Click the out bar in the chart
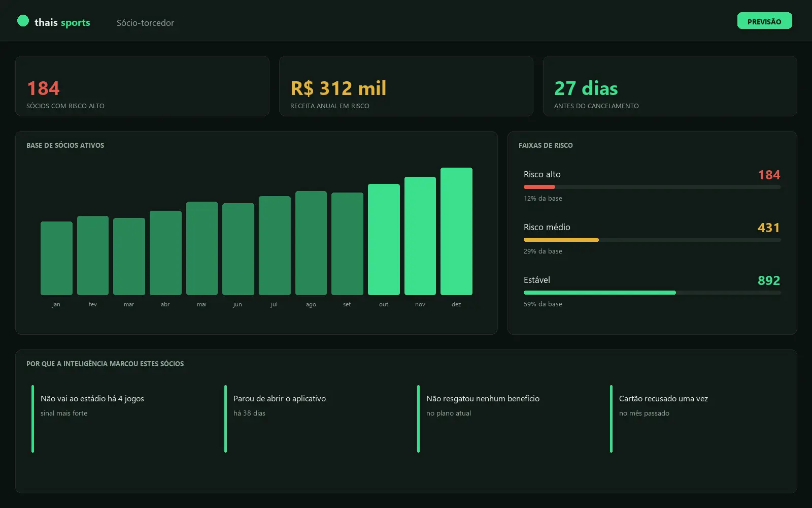This screenshot has height=508, width=812. 384,239
